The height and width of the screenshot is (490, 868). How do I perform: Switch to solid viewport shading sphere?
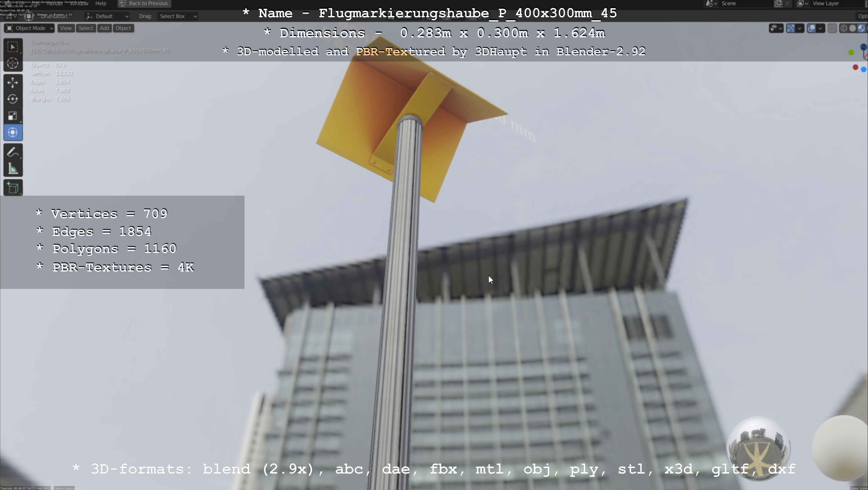click(852, 28)
